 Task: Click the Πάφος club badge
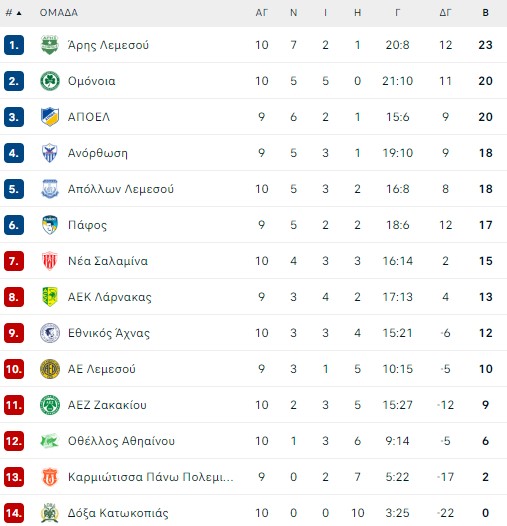coord(50,225)
